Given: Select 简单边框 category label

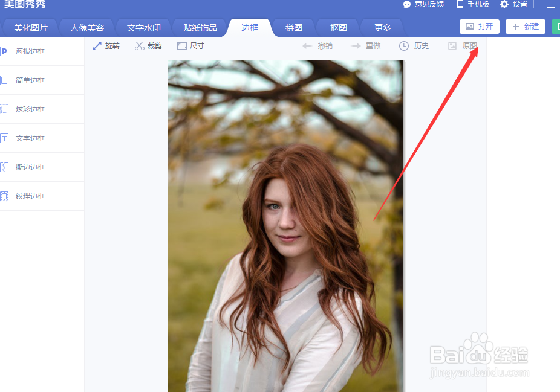Looking at the screenshot, I should [x=30, y=80].
